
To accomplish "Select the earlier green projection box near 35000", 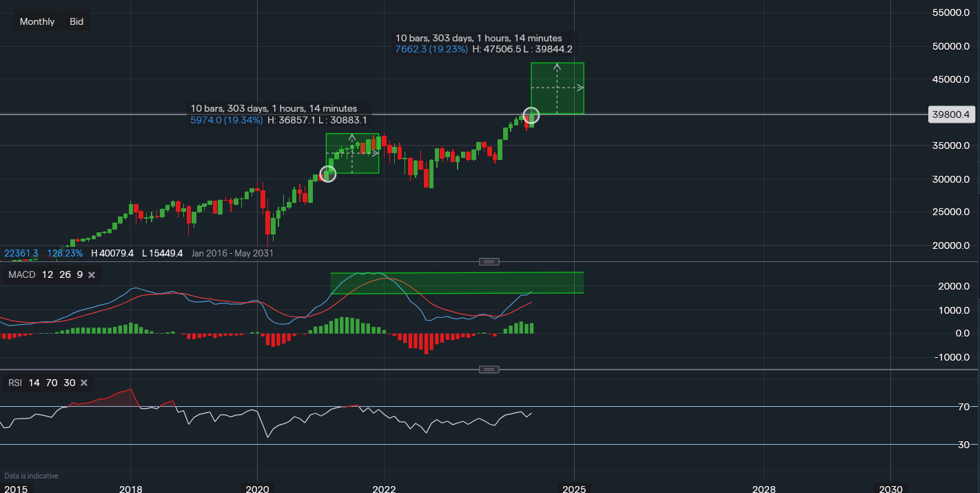I will pyautogui.click(x=352, y=152).
